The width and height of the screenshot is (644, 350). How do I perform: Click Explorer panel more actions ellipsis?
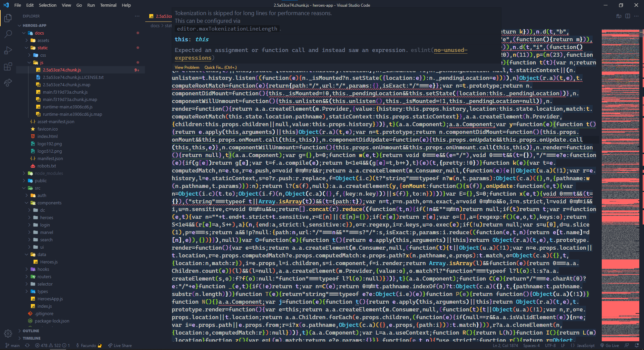click(x=137, y=16)
